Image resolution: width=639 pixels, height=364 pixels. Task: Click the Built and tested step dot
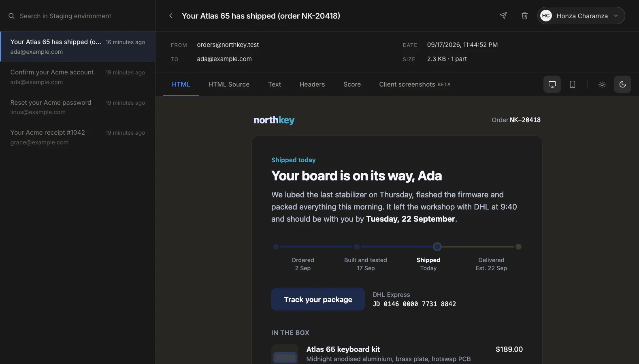click(x=357, y=247)
